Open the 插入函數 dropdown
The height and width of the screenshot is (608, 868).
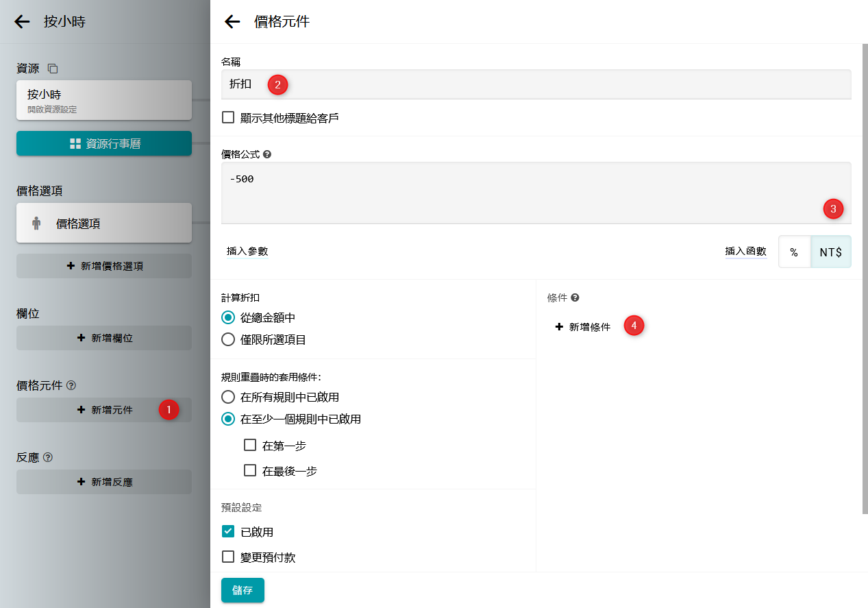745,252
